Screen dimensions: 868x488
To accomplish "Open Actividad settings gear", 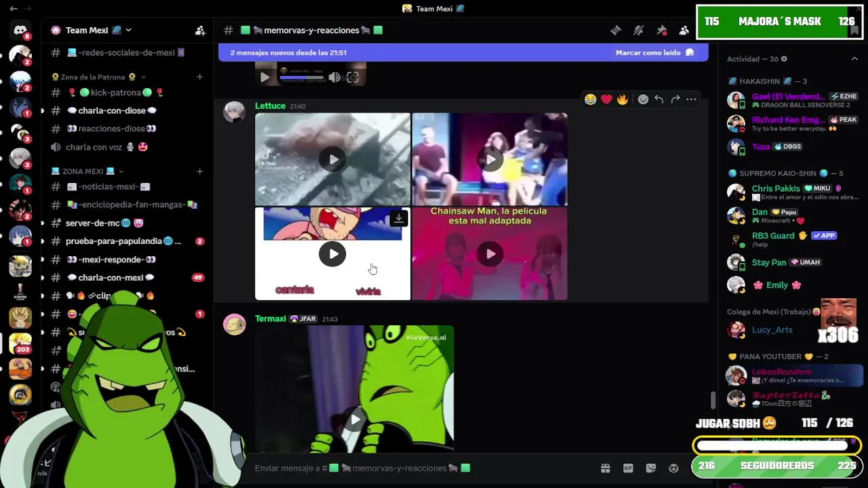I will (785, 59).
